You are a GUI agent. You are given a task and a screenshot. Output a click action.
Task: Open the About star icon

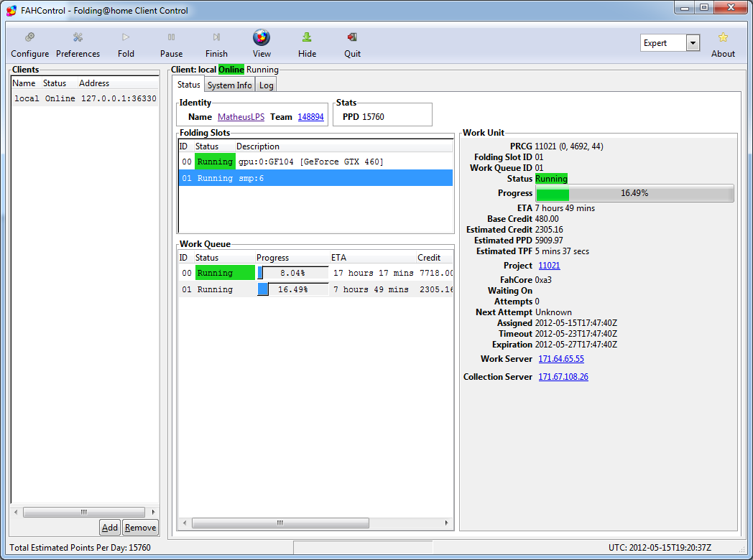coord(723,37)
